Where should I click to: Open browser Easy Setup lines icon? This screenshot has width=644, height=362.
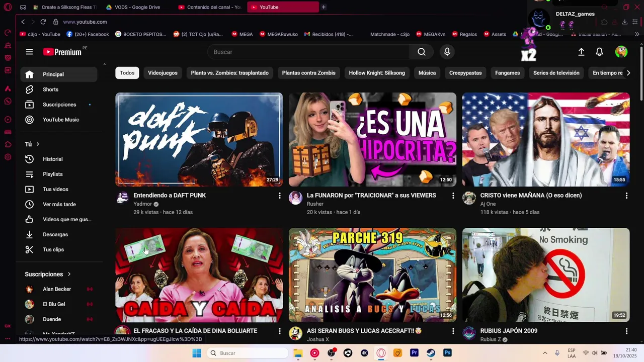pos(635,22)
